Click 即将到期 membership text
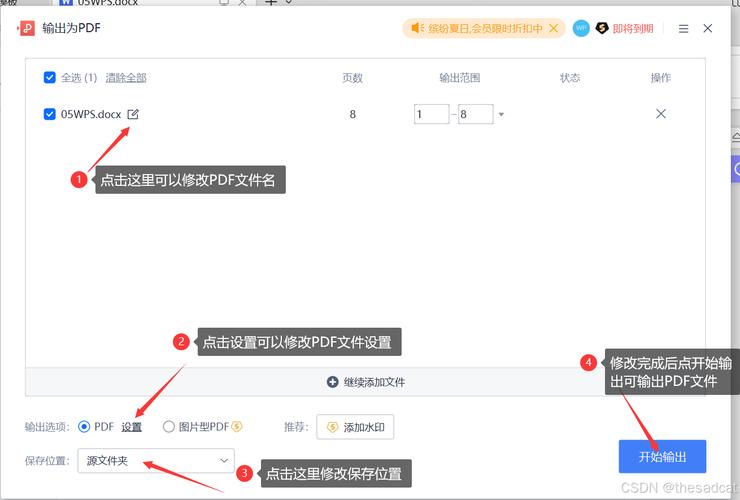This screenshot has width=740, height=500. pos(633,29)
